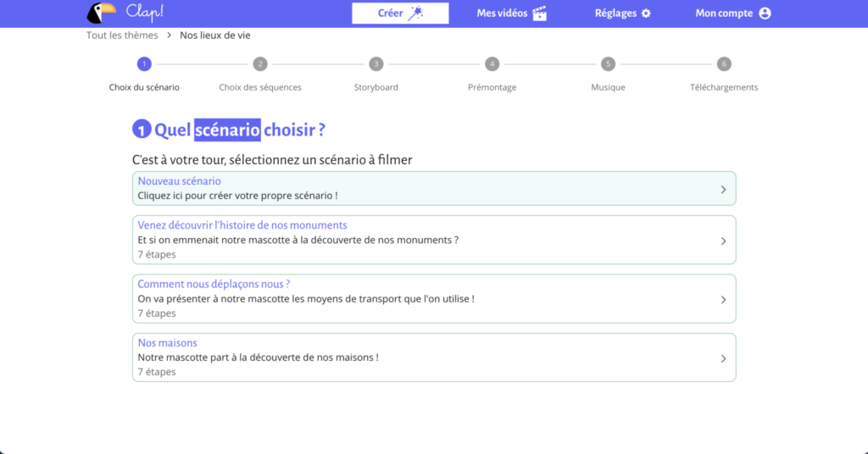Click chevron on Comment nous déplaçons nous
This screenshot has height=454, width=868.
click(x=723, y=299)
